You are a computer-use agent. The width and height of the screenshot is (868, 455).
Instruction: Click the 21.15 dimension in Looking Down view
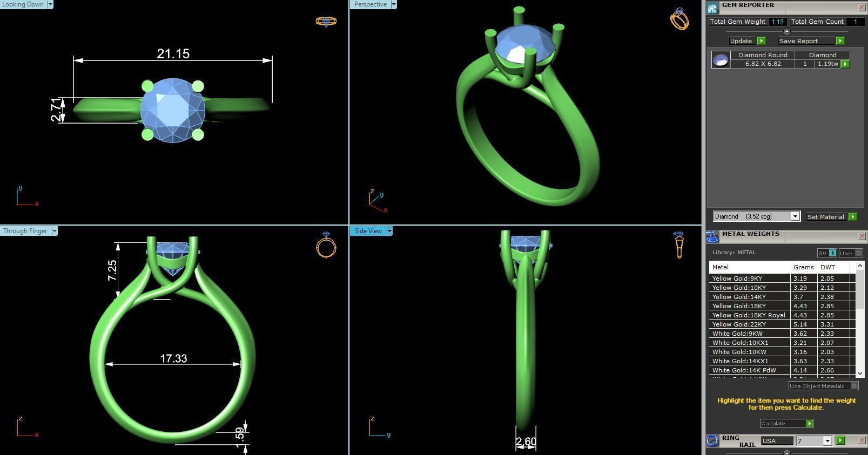tap(173, 53)
